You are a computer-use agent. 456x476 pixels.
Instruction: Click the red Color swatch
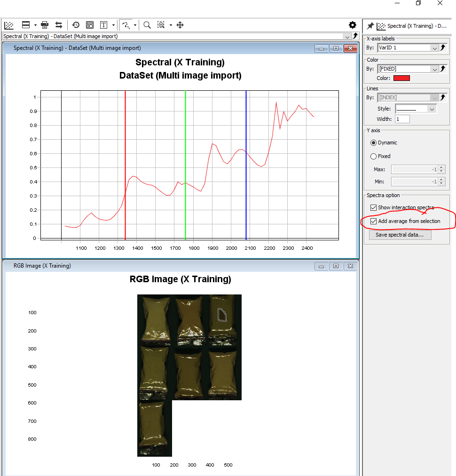[x=401, y=78]
